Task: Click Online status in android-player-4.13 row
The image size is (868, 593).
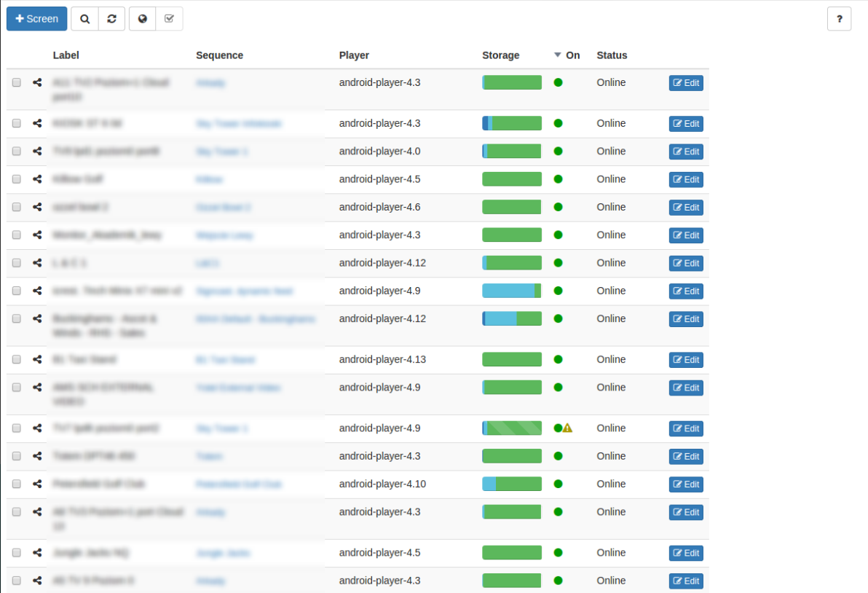Action: [611, 360]
